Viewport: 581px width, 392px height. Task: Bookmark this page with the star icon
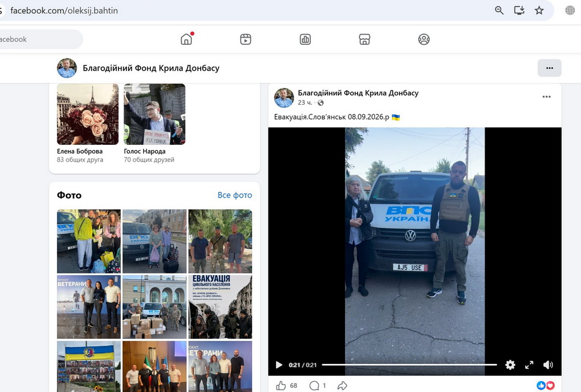[x=539, y=10]
